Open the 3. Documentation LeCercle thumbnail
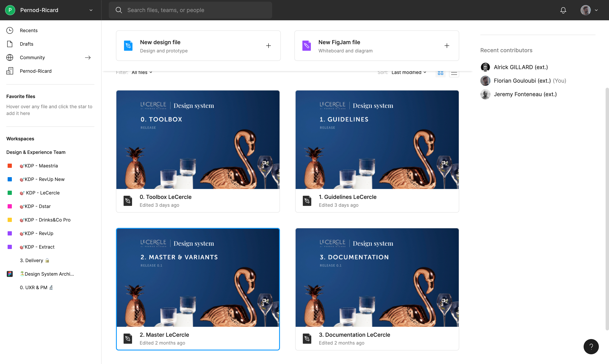609x364 pixels. click(x=377, y=277)
